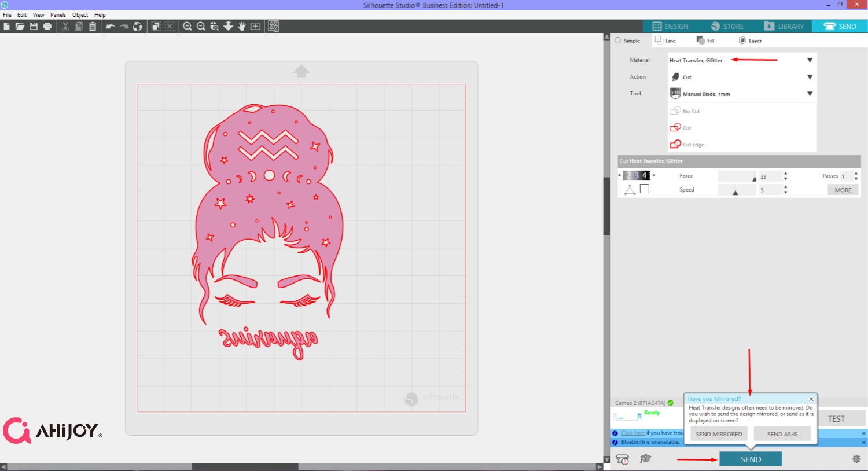Click the SEND AS-IS button
This screenshot has height=471, width=868.
click(782, 434)
